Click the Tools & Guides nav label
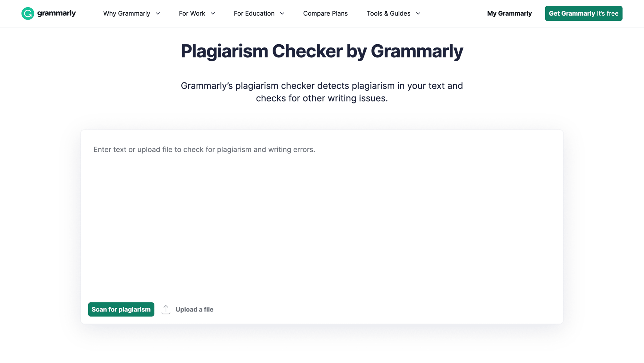 (x=389, y=13)
